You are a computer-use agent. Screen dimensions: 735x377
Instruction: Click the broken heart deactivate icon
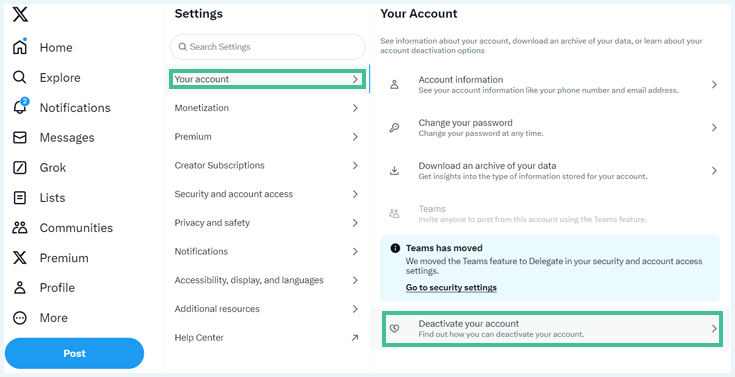click(394, 329)
